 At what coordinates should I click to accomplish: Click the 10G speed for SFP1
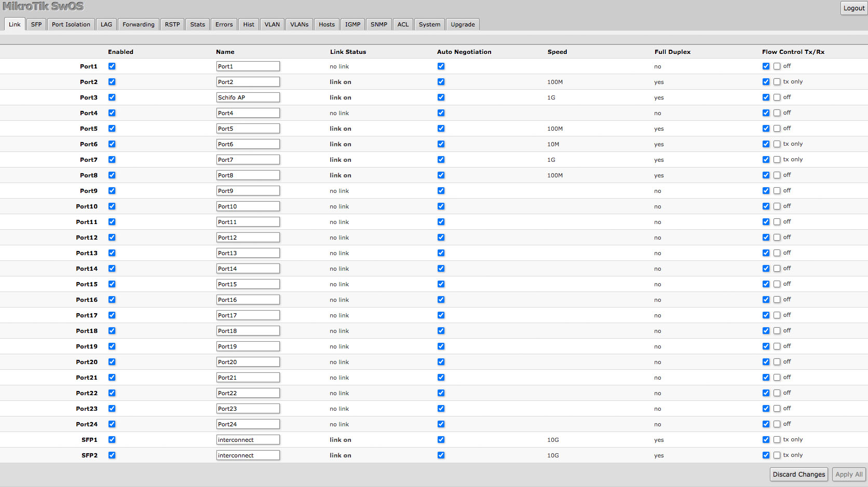(553, 440)
